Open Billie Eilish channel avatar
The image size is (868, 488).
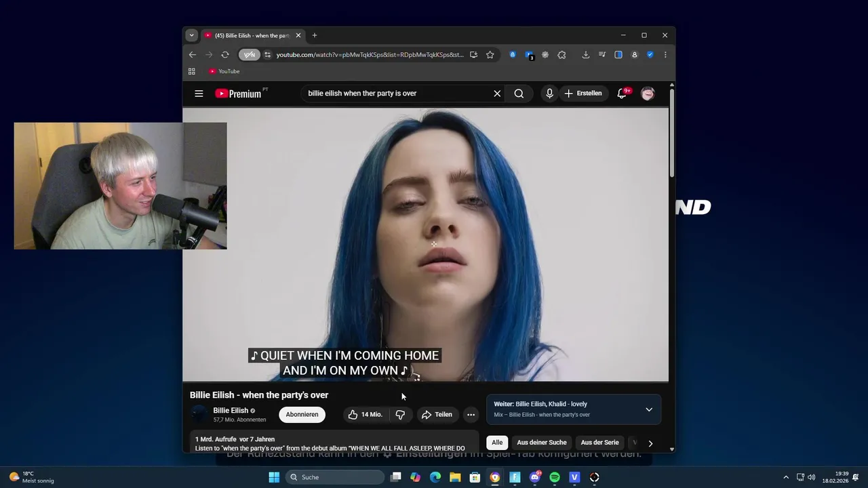(x=199, y=414)
